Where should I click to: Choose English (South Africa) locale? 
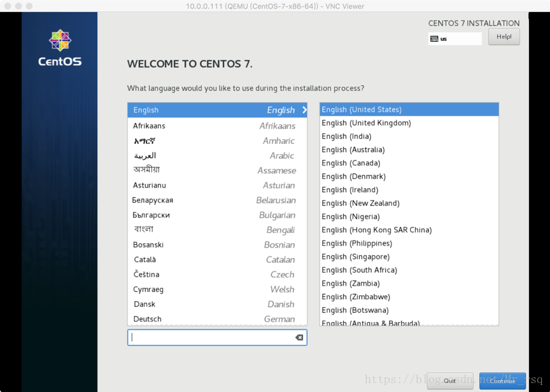click(409, 270)
